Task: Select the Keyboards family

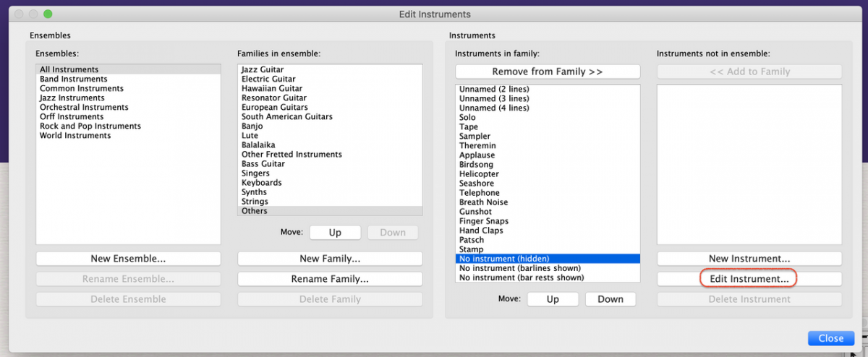Action: (262, 183)
